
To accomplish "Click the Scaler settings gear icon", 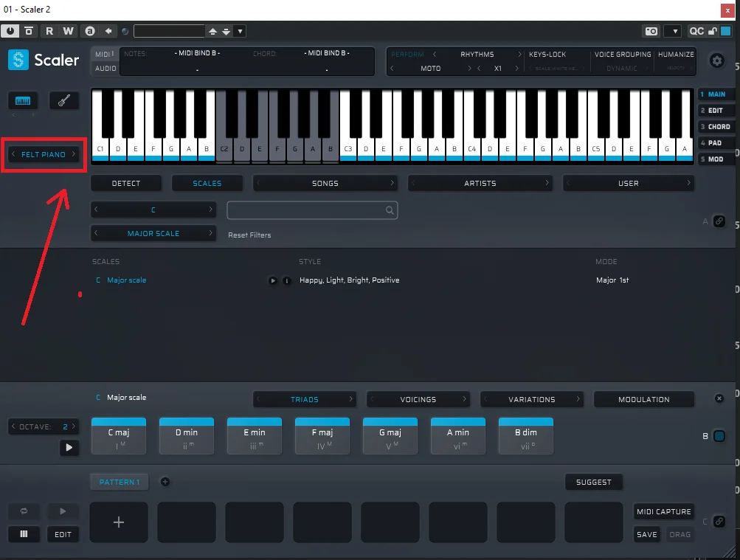I will coord(717,61).
